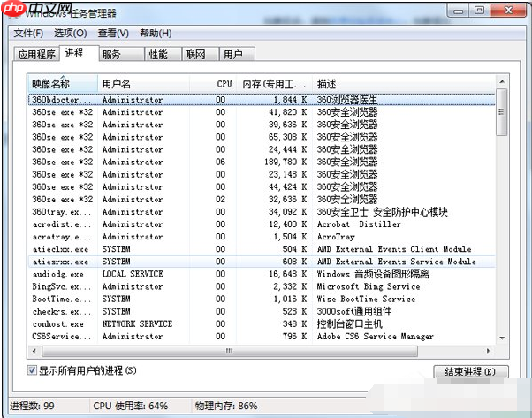This screenshot has height=418, width=532.
Task: Click the horizontal scrollbar thumb
Action: [230, 351]
